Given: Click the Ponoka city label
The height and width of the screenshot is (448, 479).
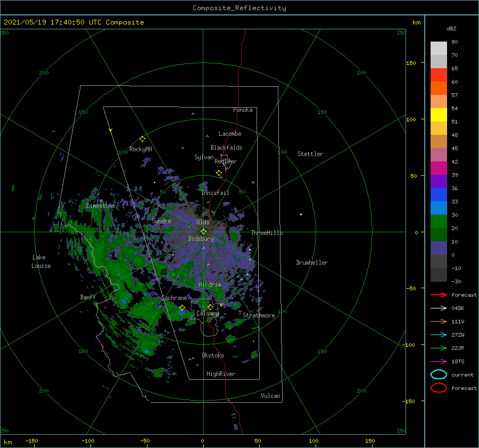Looking at the screenshot, I should (243, 110).
